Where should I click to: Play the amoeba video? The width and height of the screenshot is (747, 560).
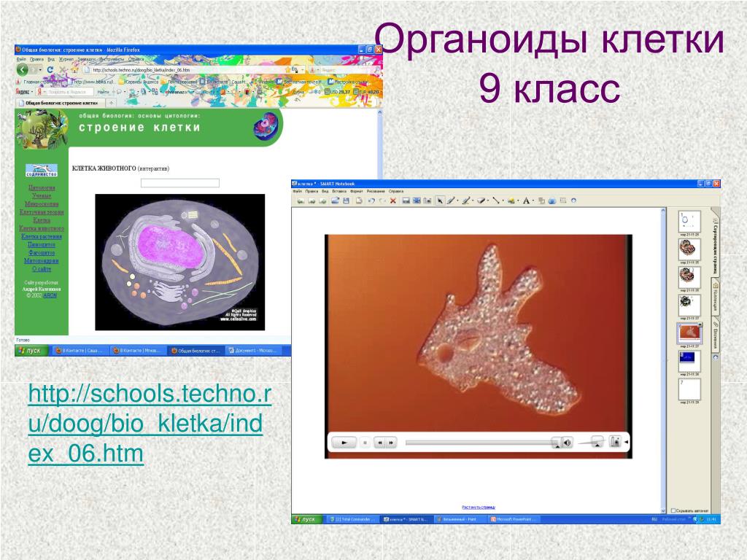coord(344,443)
